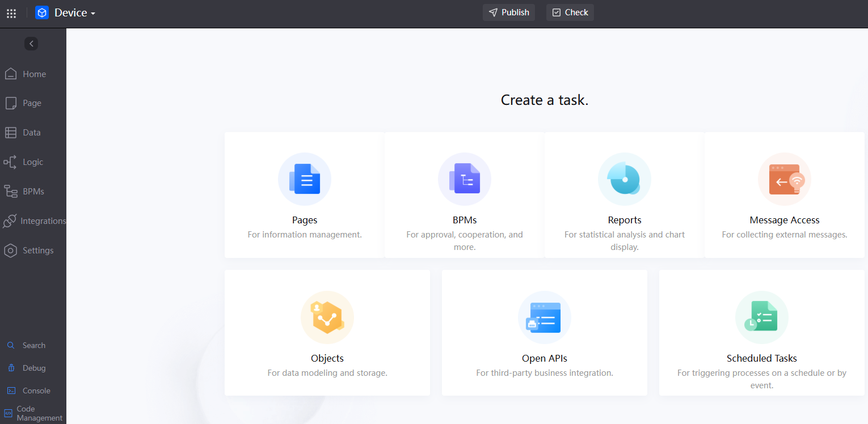The height and width of the screenshot is (424, 868).
Task: Click the Data table icon in the sidebar
Action: [11, 133]
